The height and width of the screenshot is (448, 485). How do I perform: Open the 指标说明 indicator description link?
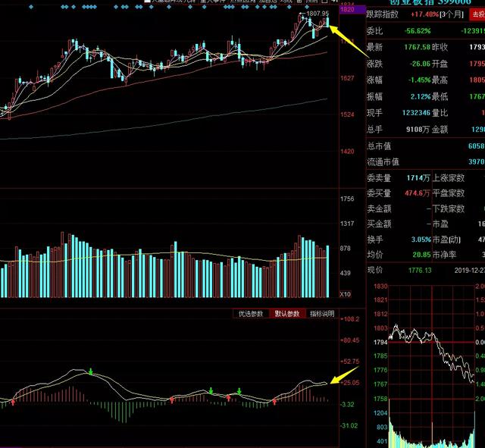[x=322, y=313]
